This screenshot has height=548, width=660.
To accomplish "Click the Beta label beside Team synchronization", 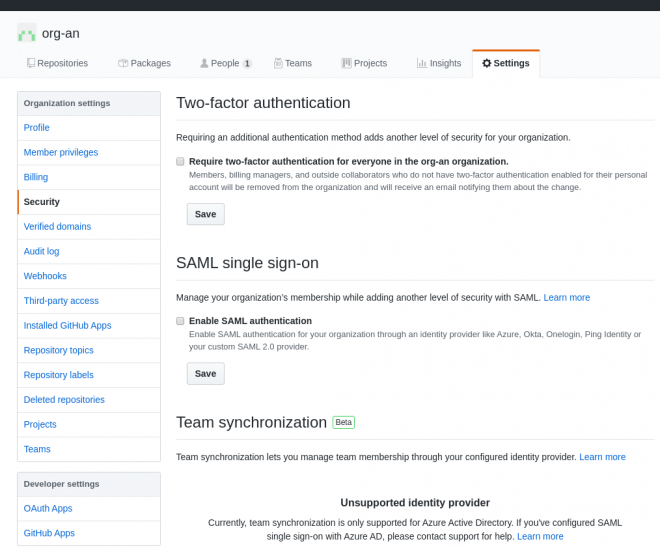I will (343, 422).
